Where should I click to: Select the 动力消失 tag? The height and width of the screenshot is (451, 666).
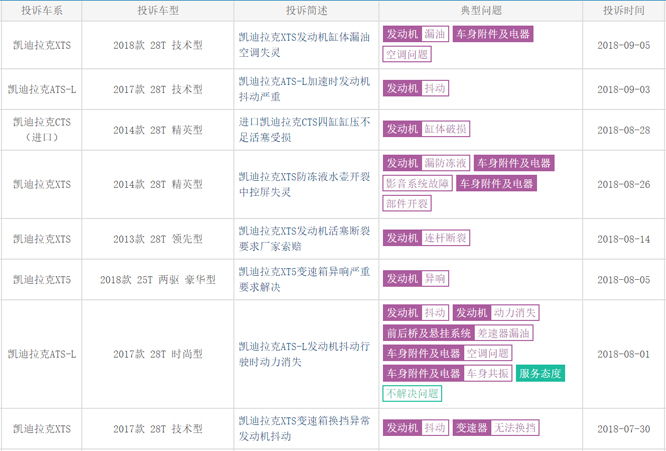(514, 313)
